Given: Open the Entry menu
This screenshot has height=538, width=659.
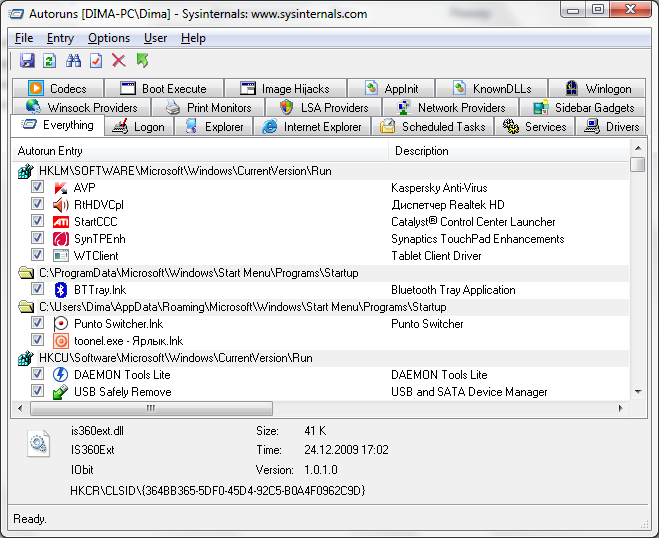Looking at the screenshot, I should coord(60,38).
